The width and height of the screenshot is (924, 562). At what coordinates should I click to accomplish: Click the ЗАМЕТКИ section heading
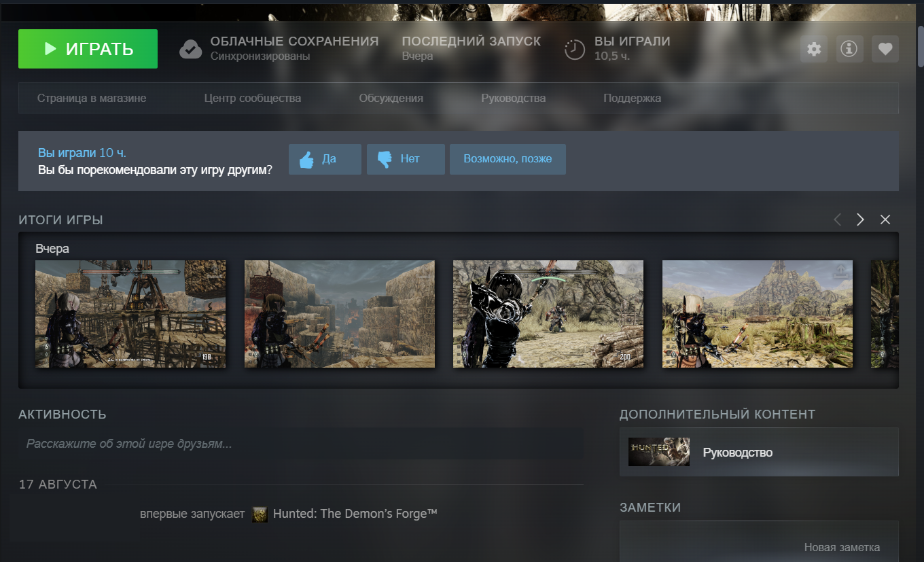650,508
